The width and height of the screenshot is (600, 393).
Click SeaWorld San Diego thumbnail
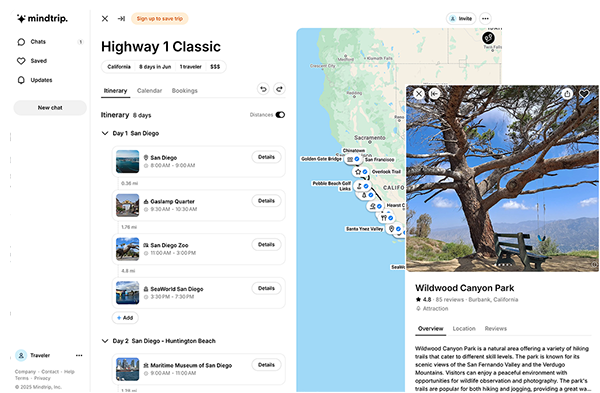coord(127,293)
